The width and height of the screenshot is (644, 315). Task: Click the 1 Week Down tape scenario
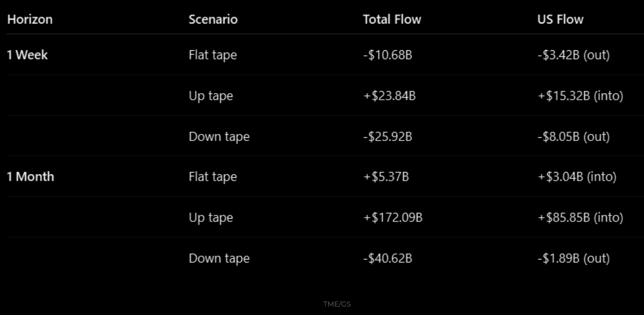[219, 137]
